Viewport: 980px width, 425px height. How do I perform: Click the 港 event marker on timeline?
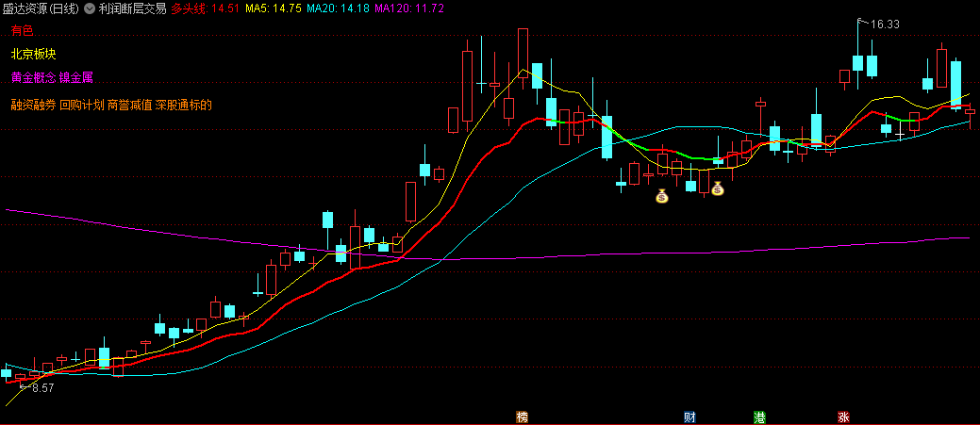759,417
